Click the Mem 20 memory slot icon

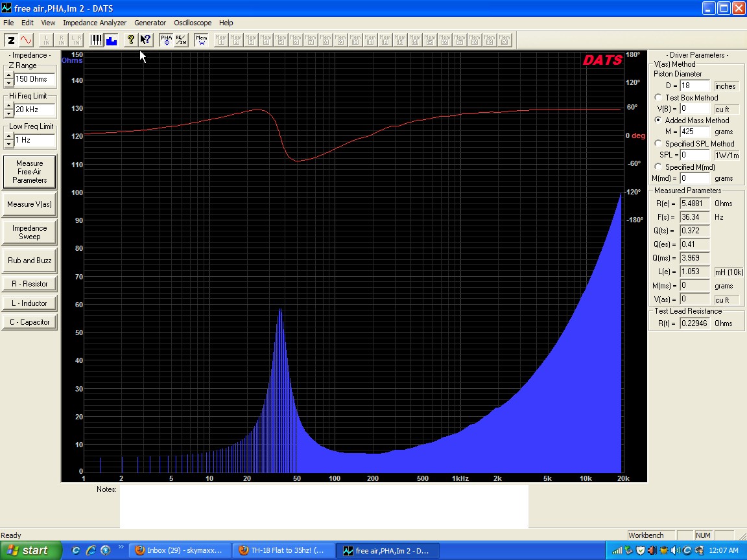[504, 40]
